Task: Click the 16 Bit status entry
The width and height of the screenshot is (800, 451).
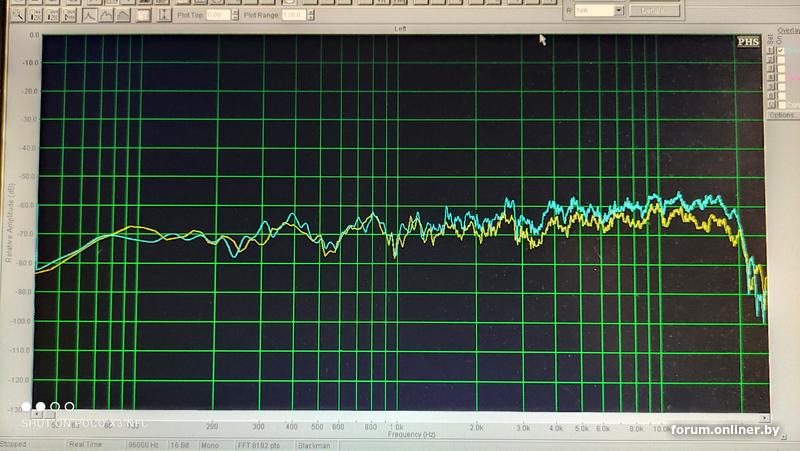Action: [x=180, y=445]
